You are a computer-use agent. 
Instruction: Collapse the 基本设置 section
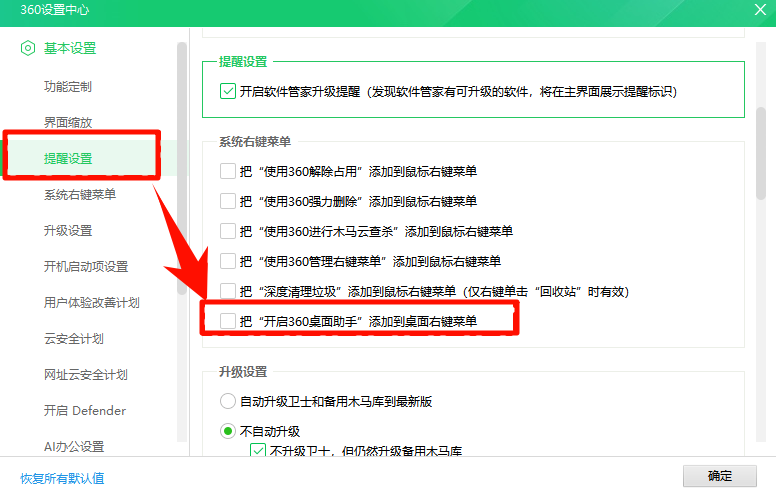pos(69,48)
